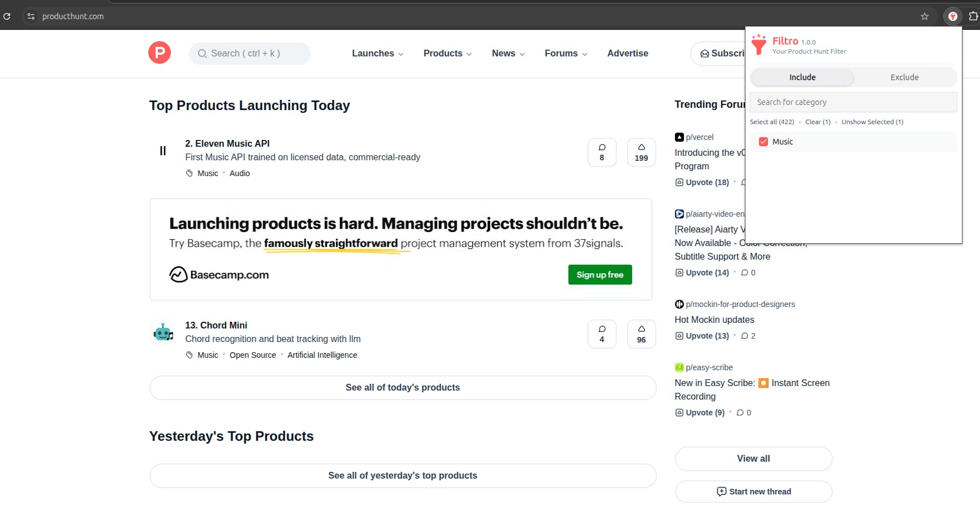Click the Chord Mini robot thumbnail
Image resolution: width=980 pixels, height=517 pixels.
point(163,332)
